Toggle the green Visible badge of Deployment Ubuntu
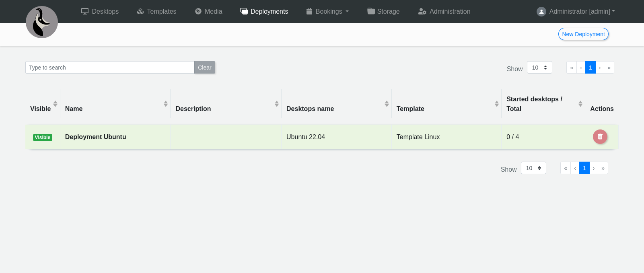Screen dimensions: 644x273 pyautogui.click(x=43, y=138)
